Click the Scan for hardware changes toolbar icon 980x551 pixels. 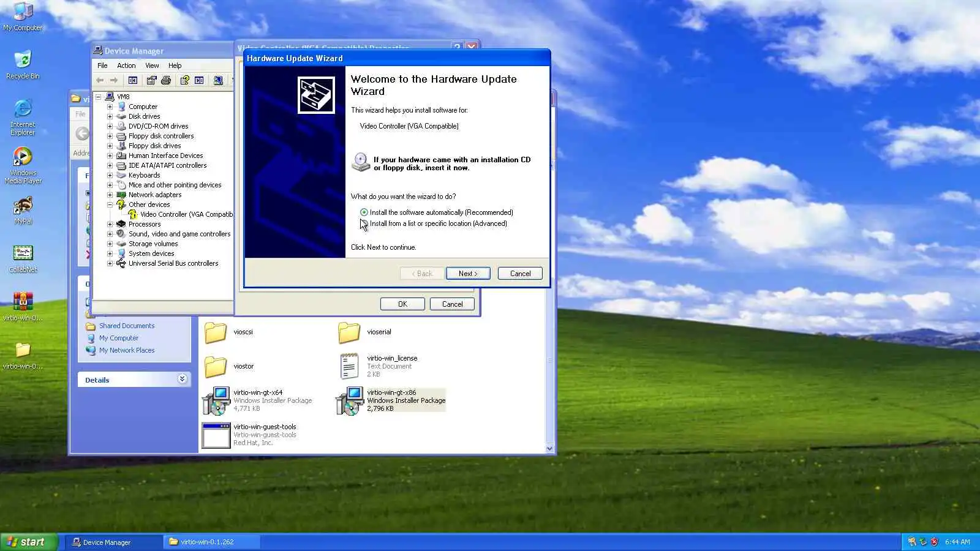click(x=218, y=80)
